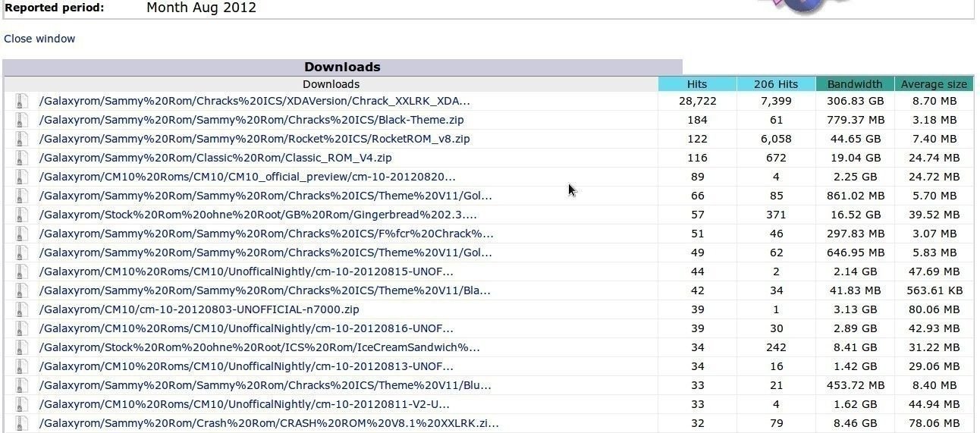Select the 306.83 GB bandwidth value
This screenshot has width=980, height=433.
855,101
